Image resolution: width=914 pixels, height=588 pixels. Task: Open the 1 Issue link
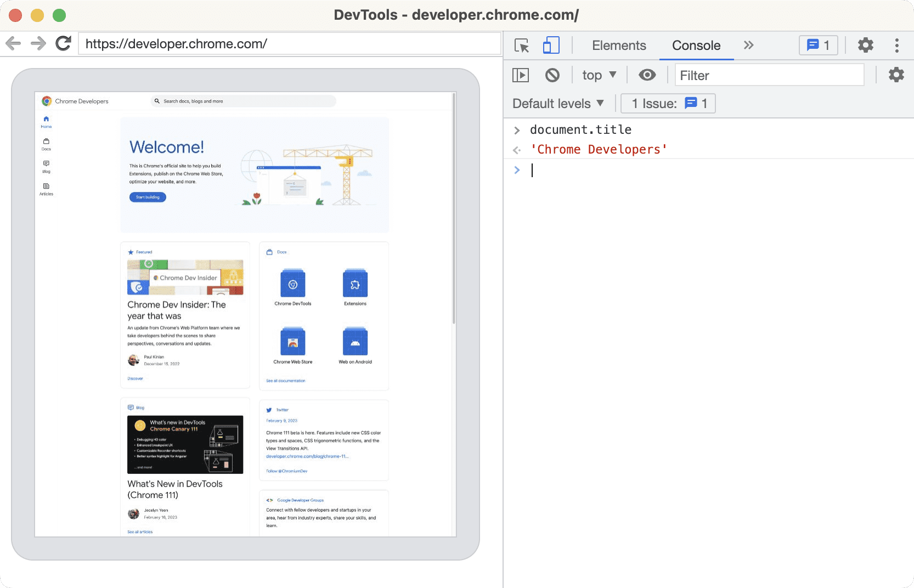[x=668, y=103]
